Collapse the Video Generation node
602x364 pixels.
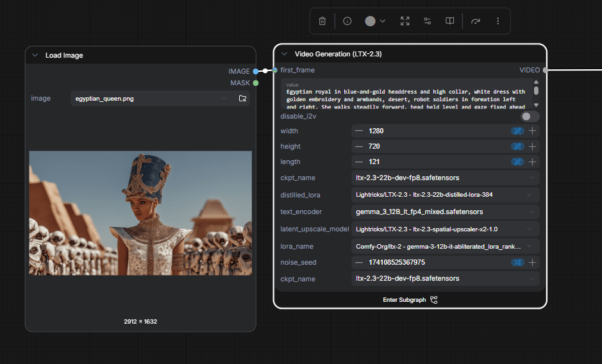point(285,54)
